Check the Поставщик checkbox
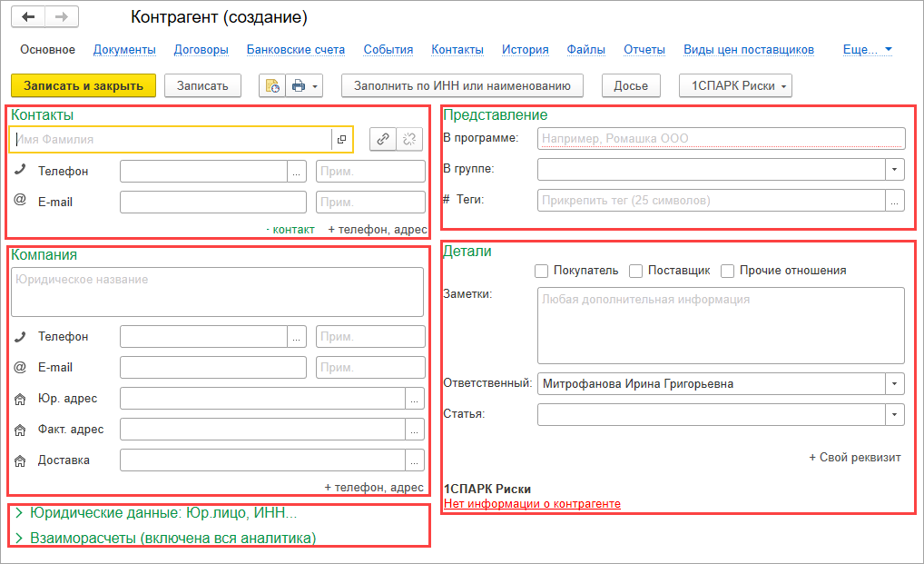 635,271
